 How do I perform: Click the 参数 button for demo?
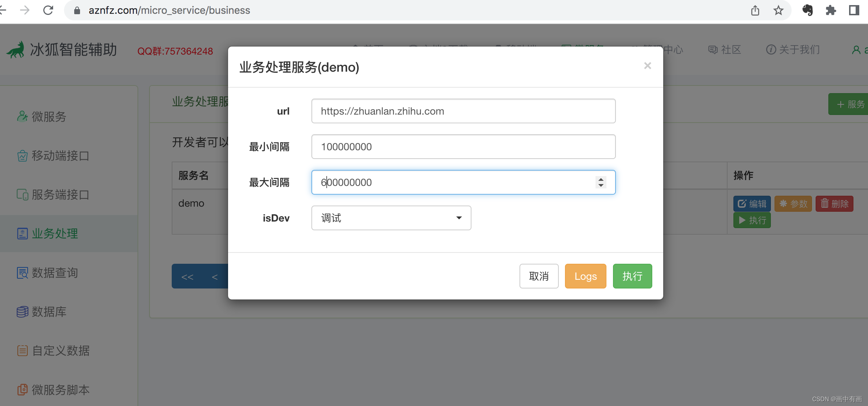tap(793, 204)
